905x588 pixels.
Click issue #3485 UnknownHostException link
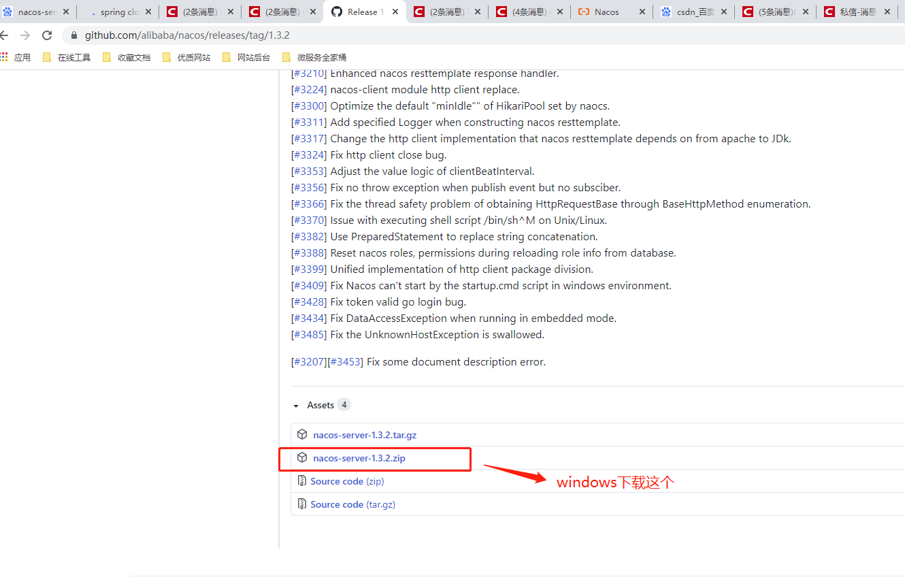pyautogui.click(x=308, y=334)
